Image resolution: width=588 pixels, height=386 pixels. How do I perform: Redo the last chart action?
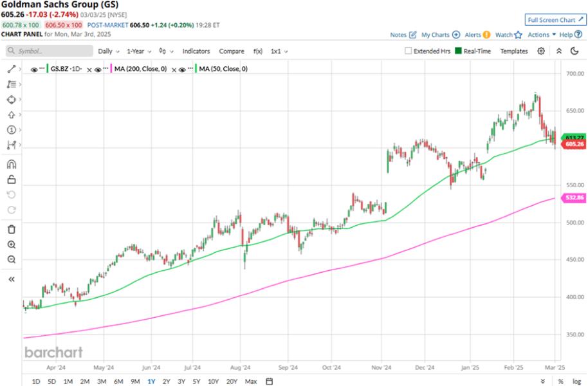(x=11, y=210)
